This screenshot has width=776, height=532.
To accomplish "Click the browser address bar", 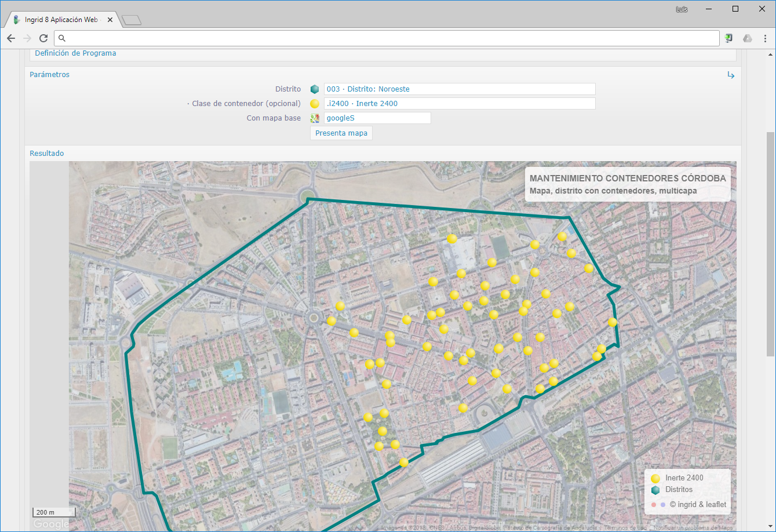I will [x=388, y=38].
